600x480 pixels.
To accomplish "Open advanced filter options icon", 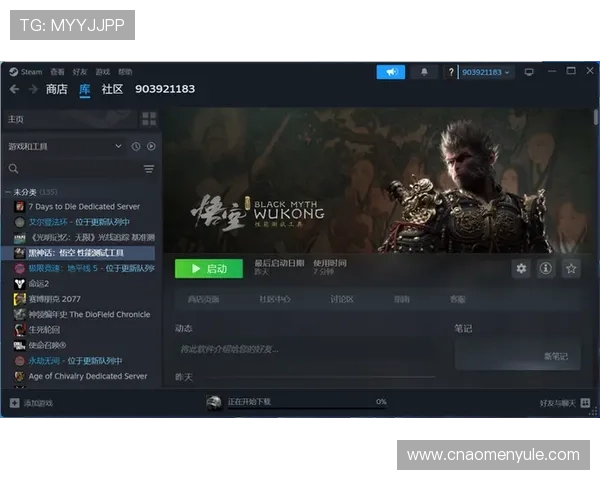I will click(149, 169).
